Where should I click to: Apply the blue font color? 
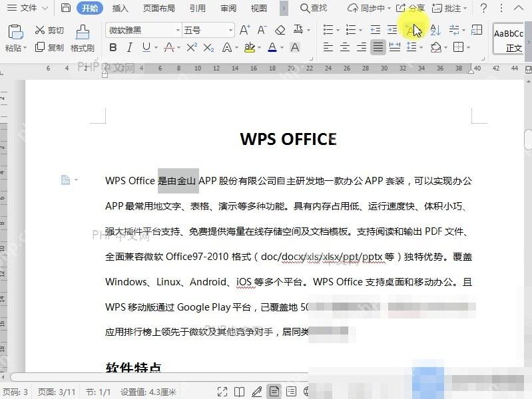(x=272, y=47)
